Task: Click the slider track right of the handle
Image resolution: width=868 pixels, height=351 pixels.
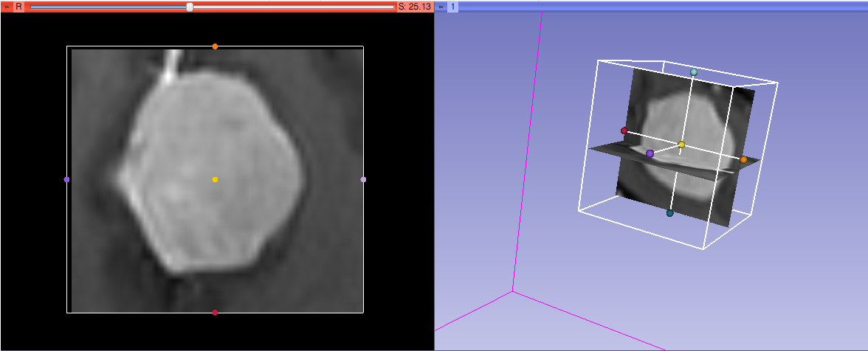Action: click(295, 7)
